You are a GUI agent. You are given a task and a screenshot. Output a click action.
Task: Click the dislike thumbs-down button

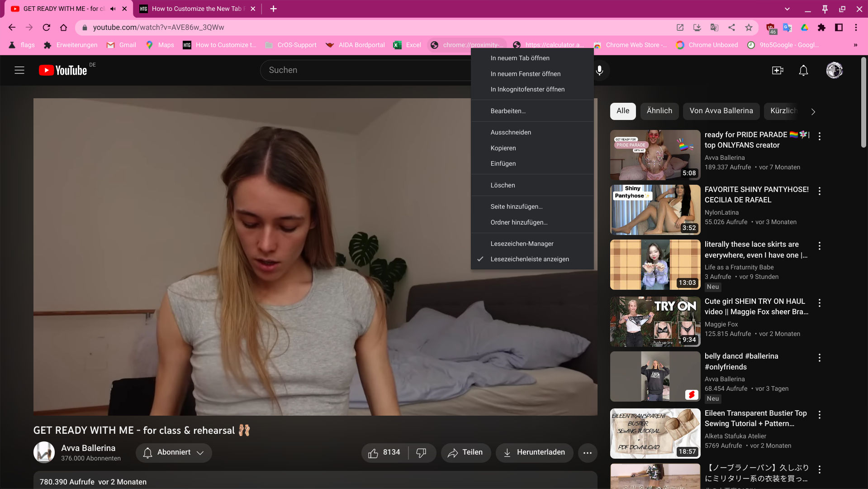(421, 453)
